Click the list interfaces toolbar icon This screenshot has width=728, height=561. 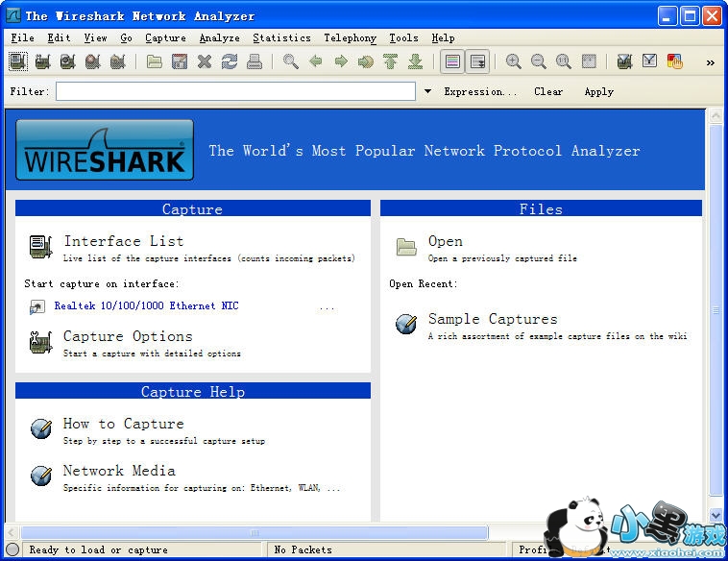(18, 62)
